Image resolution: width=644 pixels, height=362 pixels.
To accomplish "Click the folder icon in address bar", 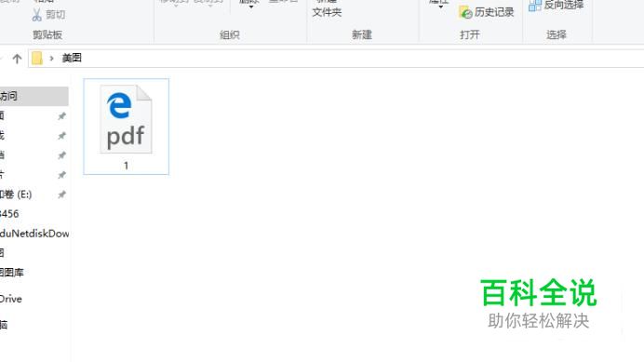I will coord(37,59).
